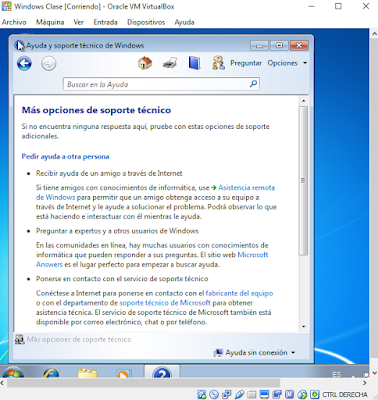The image size is (378, 400).
Task: Click 'Preguntar a expertos' bullet text
Action: tap(117, 231)
